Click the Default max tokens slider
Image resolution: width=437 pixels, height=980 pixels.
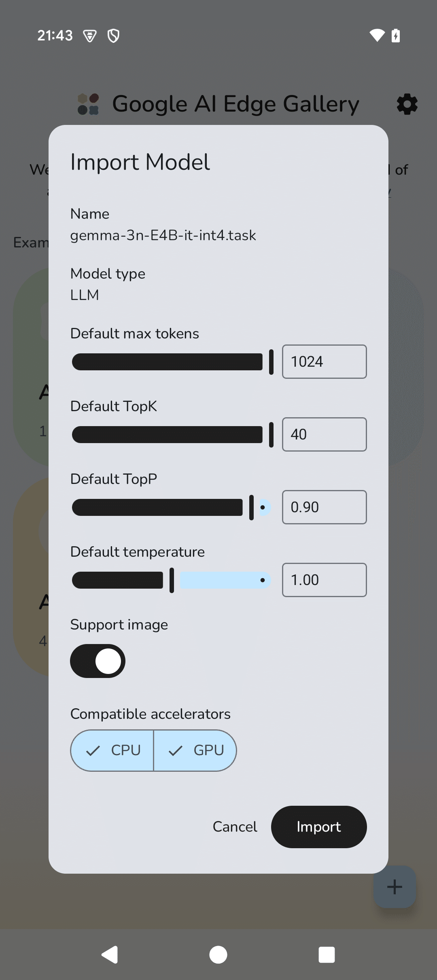pos(172,362)
